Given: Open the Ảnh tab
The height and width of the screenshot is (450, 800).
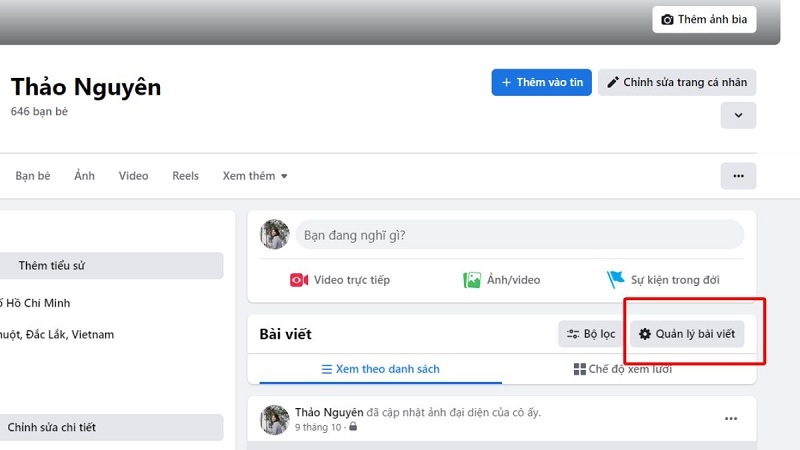Looking at the screenshot, I should pyautogui.click(x=84, y=176).
